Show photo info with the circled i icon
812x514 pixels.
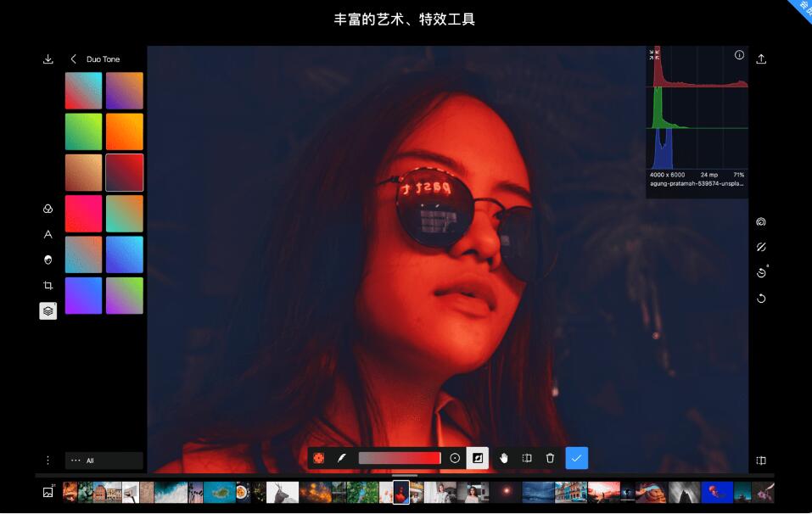(x=739, y=55)
